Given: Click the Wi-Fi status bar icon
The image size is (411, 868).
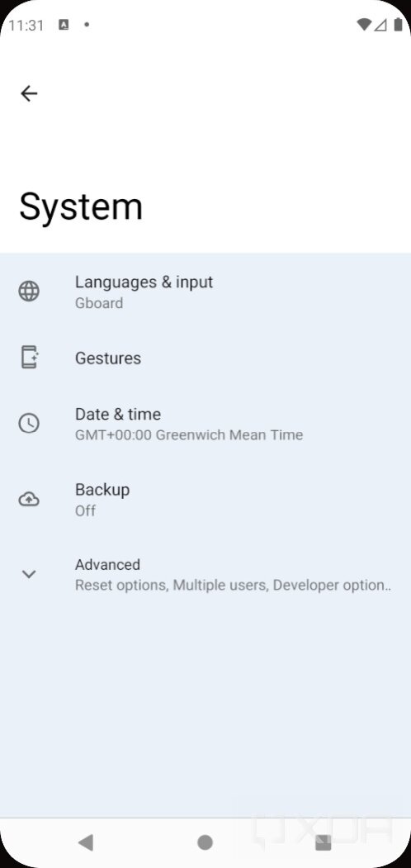Looking at the screenshot, I should [x=364, y=24].
